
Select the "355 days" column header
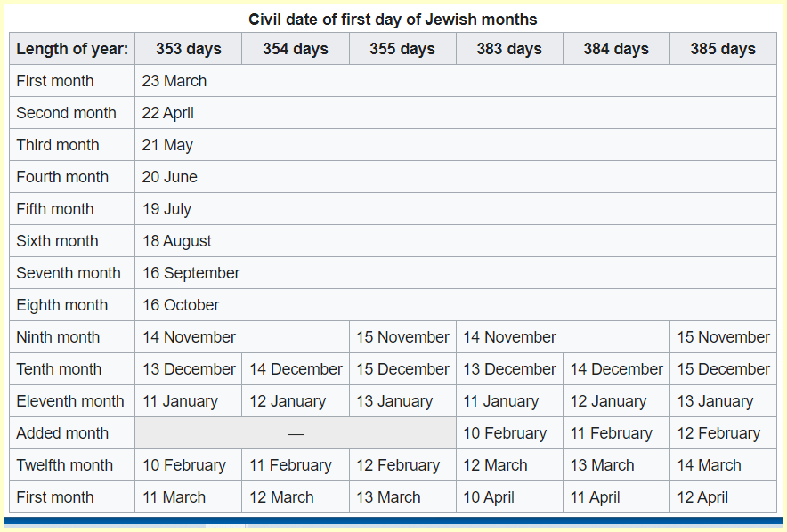coord(402,49)
